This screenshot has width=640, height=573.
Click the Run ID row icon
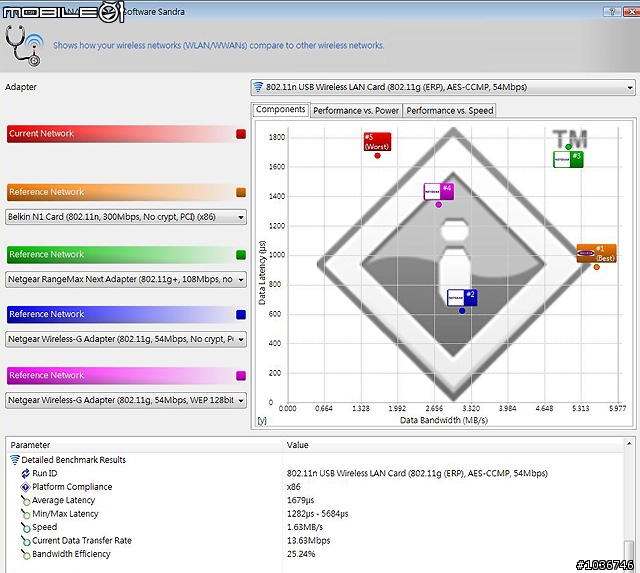pyautogui.click(x=25, y=473)
